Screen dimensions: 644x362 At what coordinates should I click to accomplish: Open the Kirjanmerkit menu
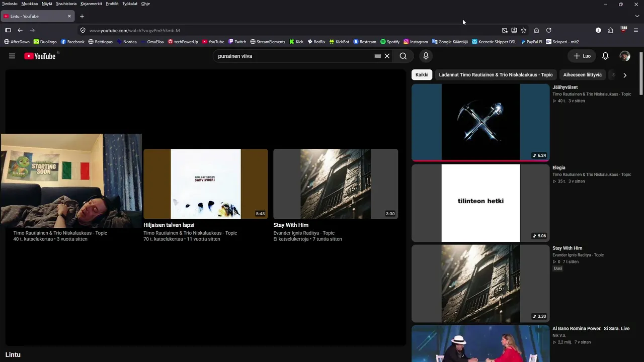coord(91,4)
